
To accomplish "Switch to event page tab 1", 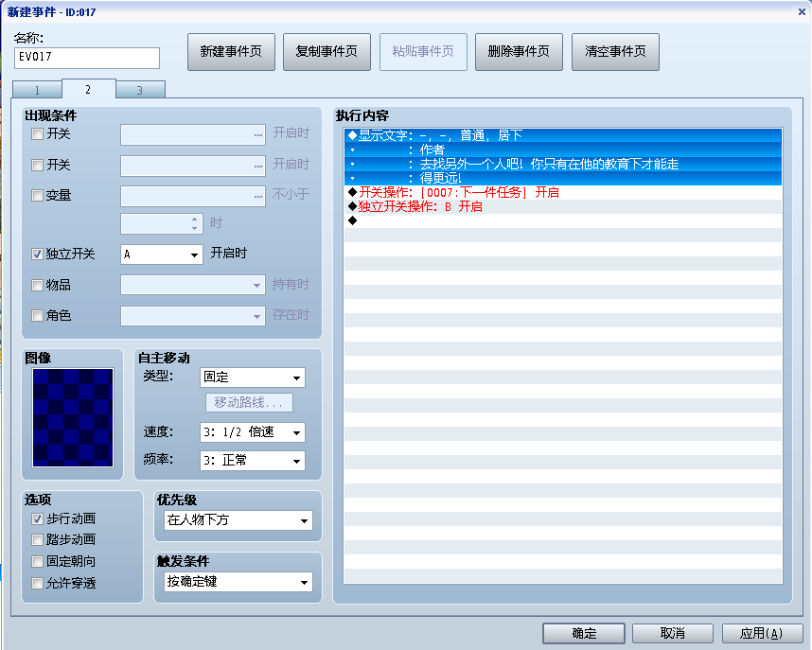I will [x=37, y=90].
